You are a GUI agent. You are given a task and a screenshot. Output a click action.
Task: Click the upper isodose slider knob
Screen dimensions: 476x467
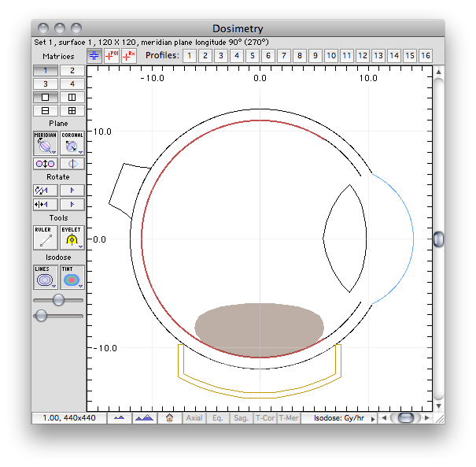tap(58, 300)
